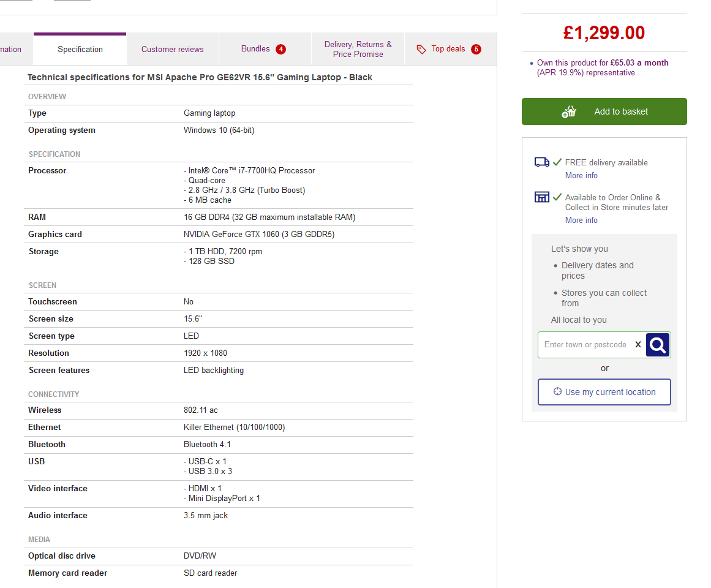This screenshot has width=711, height=588.
Task: Click the 1 TB HDD, 7200 rpm value
Action: (223, 251)
